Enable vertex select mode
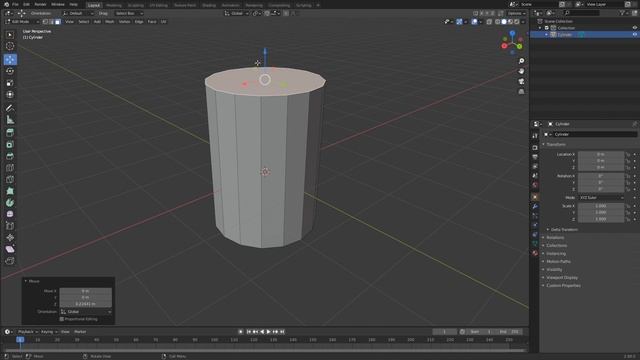 point(45,22)
